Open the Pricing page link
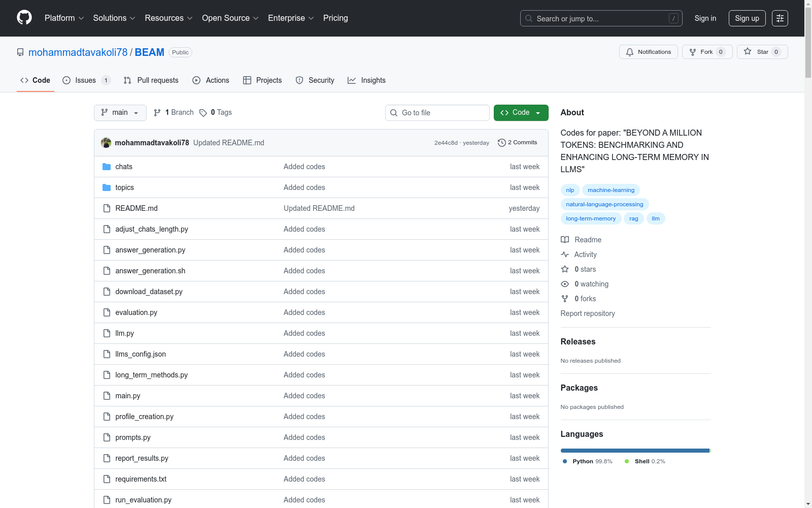Screen dimensions: 812x508 [335, 18]
